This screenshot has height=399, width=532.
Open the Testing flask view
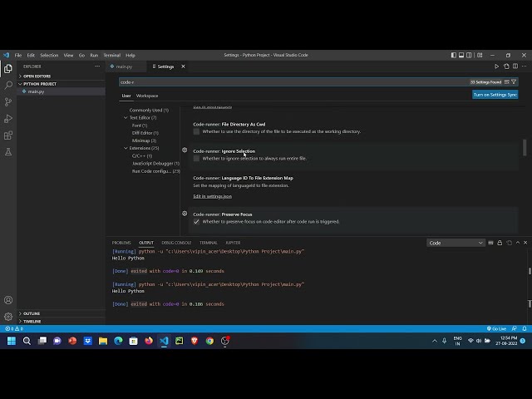tap(8, 151)
